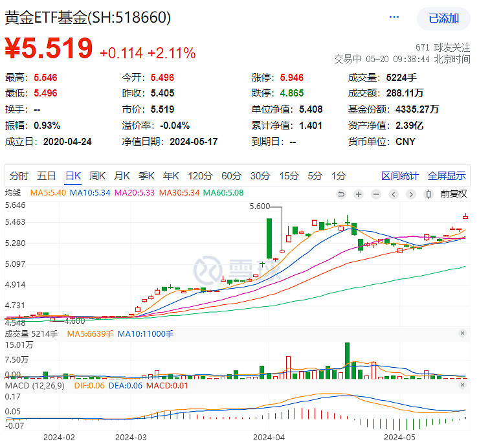Click the 2024-04 date axis label
Screen dimensions: 479x448
click(x=269, y=438)
